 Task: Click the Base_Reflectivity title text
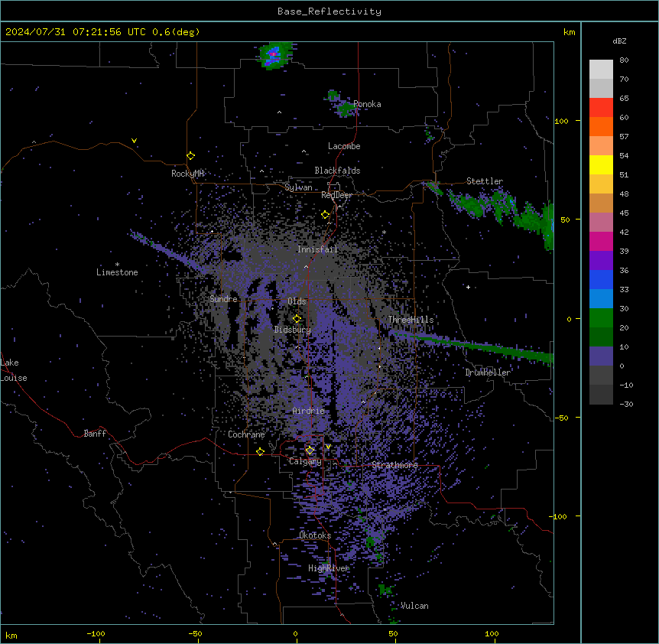329,11
